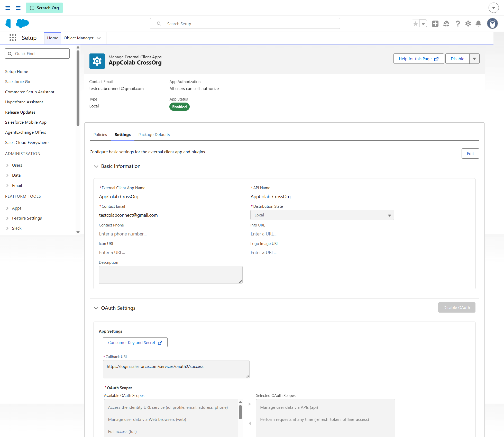Open the Distribution State dropdown
Screen dimensions: 504x437
point(322,215)
